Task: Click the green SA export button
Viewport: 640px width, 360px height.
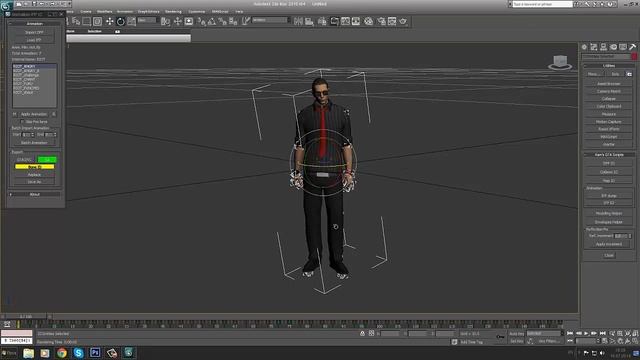Action: [47, 159]
